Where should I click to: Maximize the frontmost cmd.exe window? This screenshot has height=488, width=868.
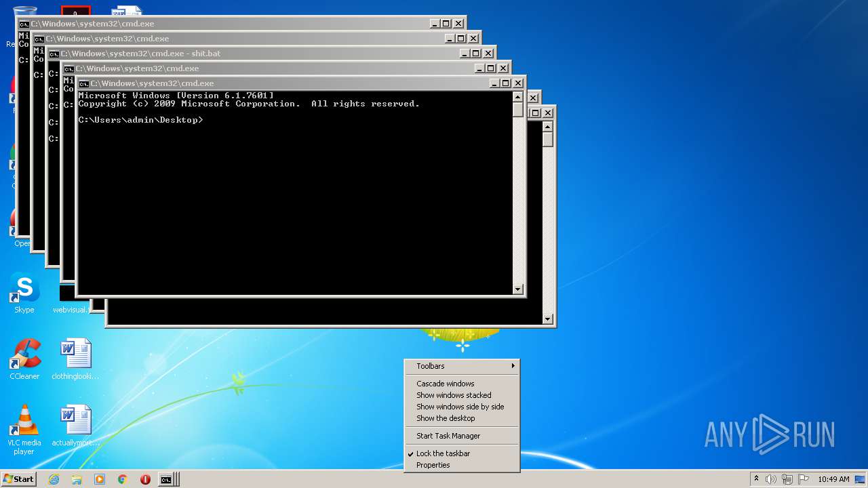click(506, 83)
